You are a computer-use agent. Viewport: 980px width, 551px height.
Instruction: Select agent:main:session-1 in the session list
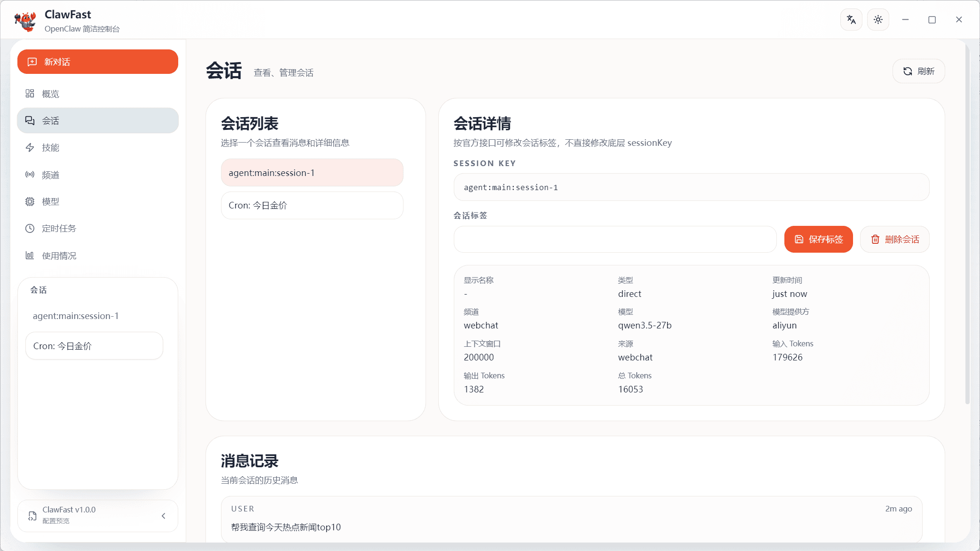312,172
